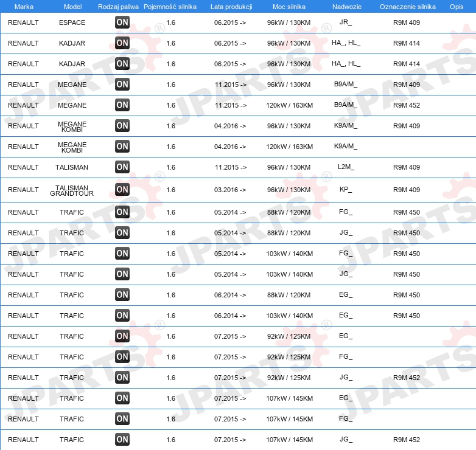Select K9A/M_ in the MEGANE KOMBI 96kW row
The height and width of the screenshot is (450, 476).
point(346,125)
